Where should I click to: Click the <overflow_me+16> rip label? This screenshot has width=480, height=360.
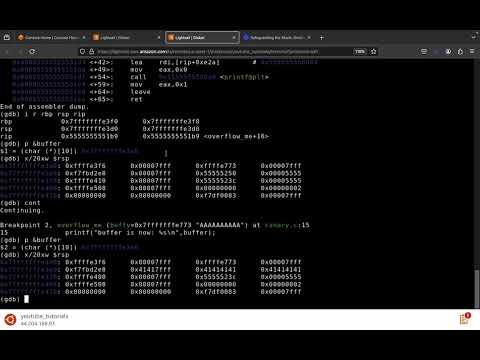click(x=236, y=136)
